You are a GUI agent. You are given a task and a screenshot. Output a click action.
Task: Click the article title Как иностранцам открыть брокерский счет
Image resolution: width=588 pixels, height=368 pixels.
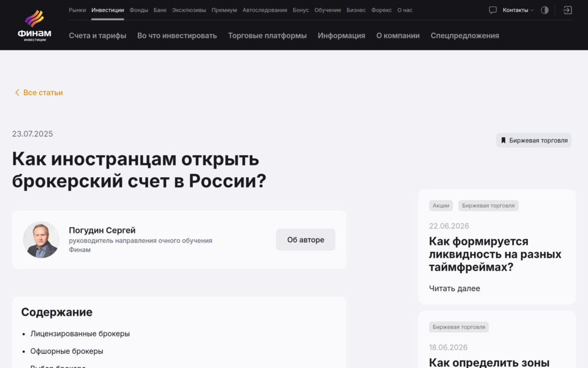[x=139, y=170]
